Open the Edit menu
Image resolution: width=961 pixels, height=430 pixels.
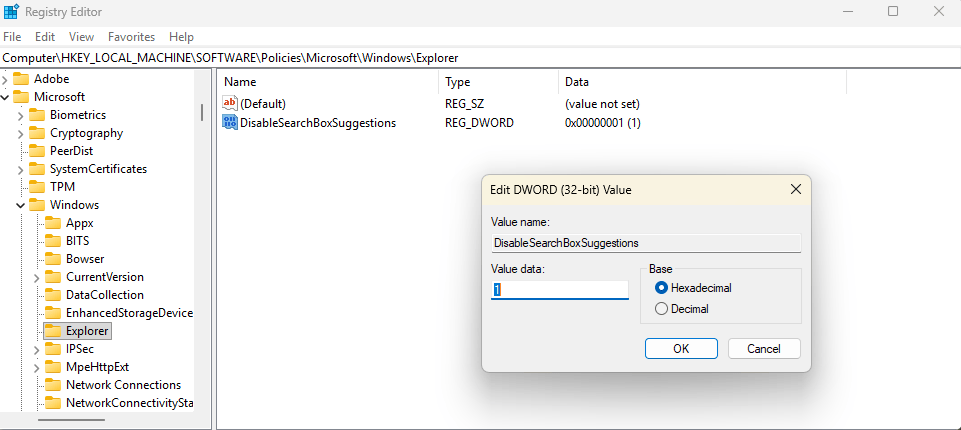coord(45,36)
